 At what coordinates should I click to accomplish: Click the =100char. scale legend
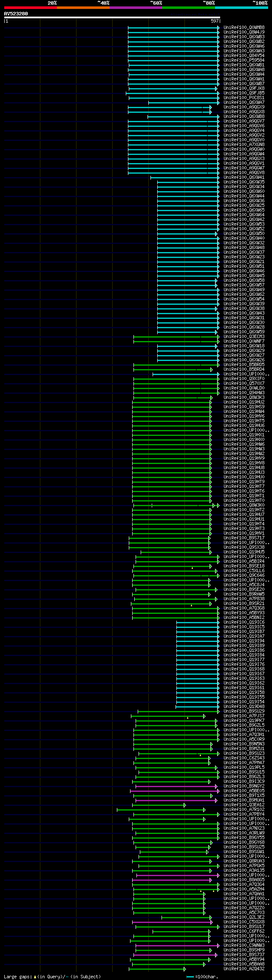click(x=202, y=977)
